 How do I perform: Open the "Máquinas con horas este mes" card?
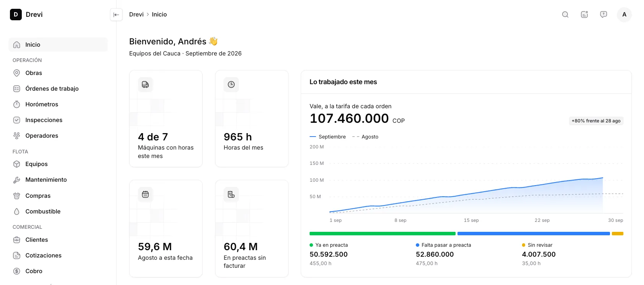click(x=166, y=119)
